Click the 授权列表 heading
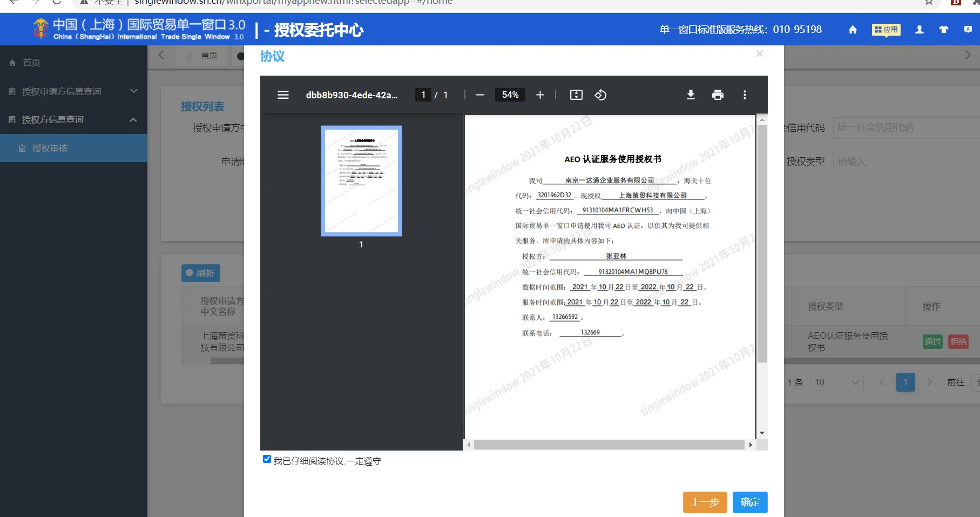 202,106
